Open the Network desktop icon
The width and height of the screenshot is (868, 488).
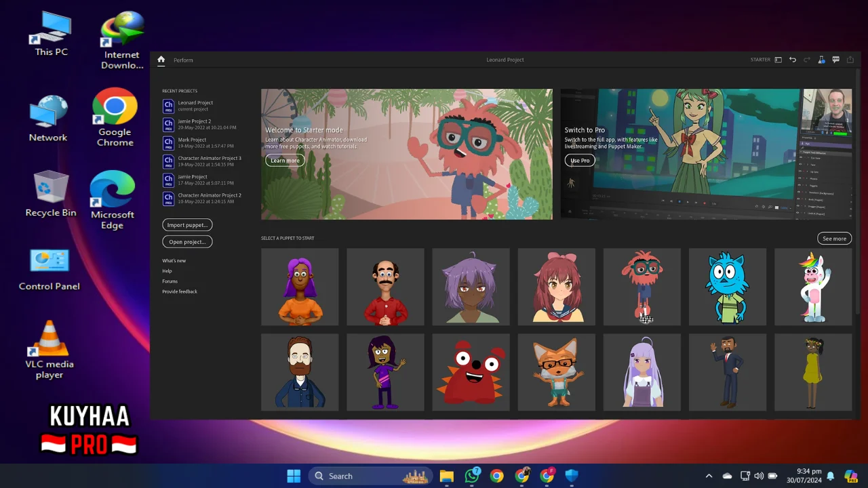[48, 119]
